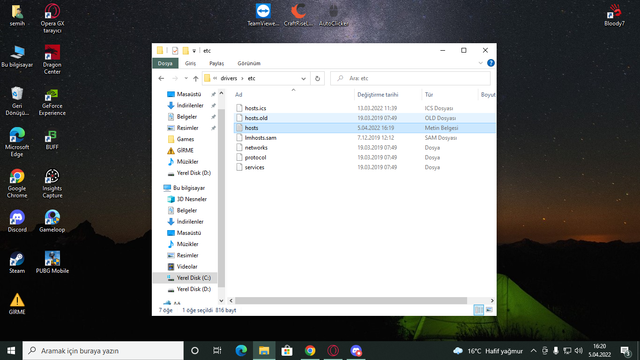Image resolution: width=640 pixels, height=360 pixels.
Task: Click the properties icon in title bar
Action: (x=175, y=51)
